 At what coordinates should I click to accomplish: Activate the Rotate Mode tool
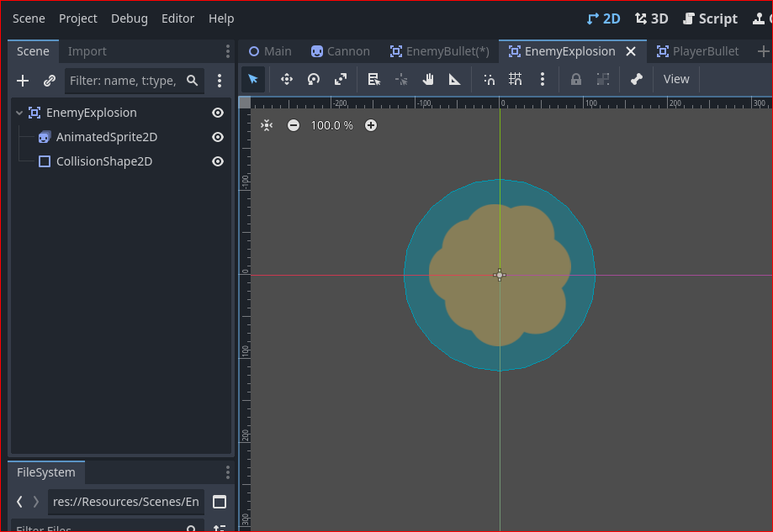314,79
